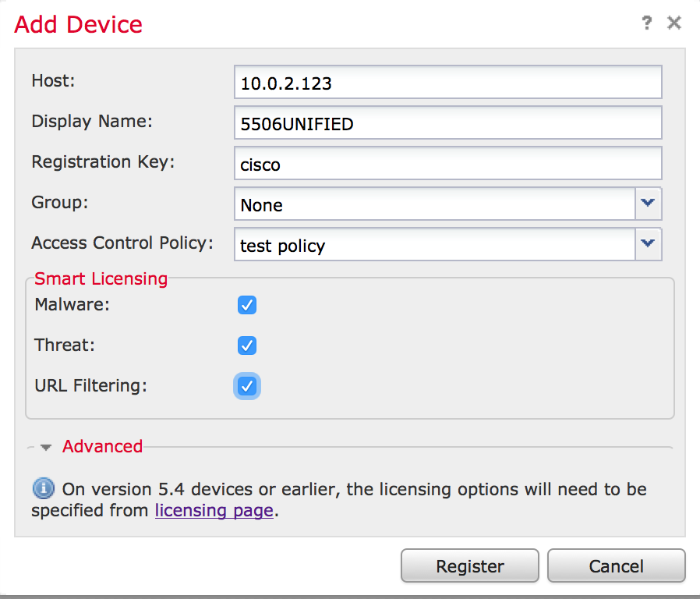Click the blue information icon

tap(43, 489)
